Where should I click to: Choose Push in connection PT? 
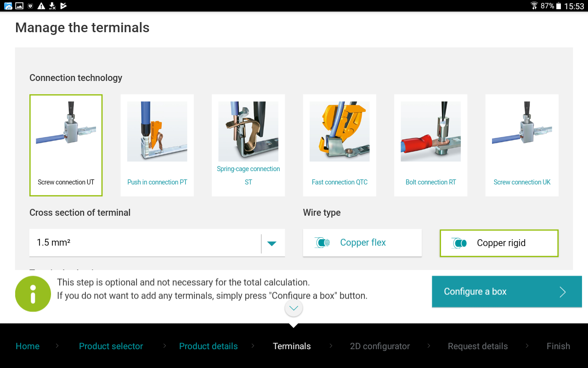click(x=157, y=145)
